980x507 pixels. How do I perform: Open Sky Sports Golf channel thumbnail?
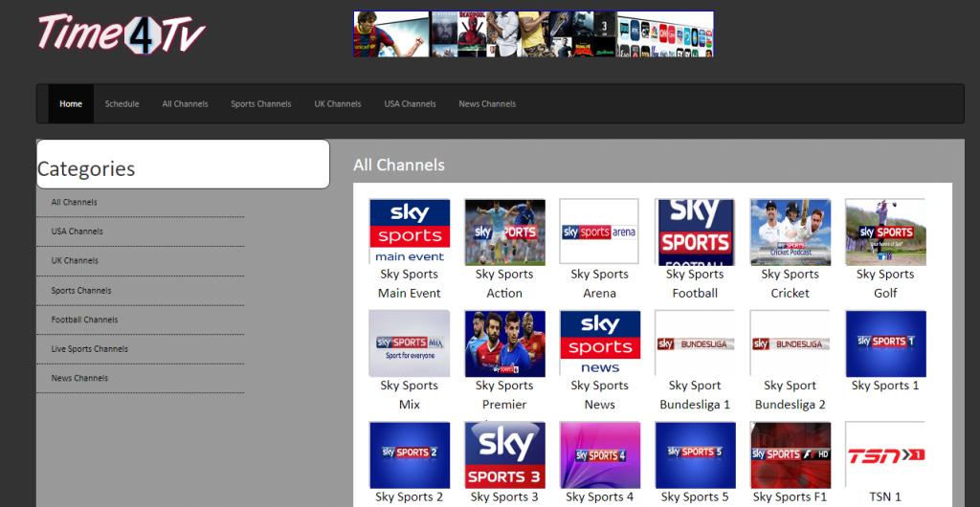pyautogui.click(x=885, y=231)
